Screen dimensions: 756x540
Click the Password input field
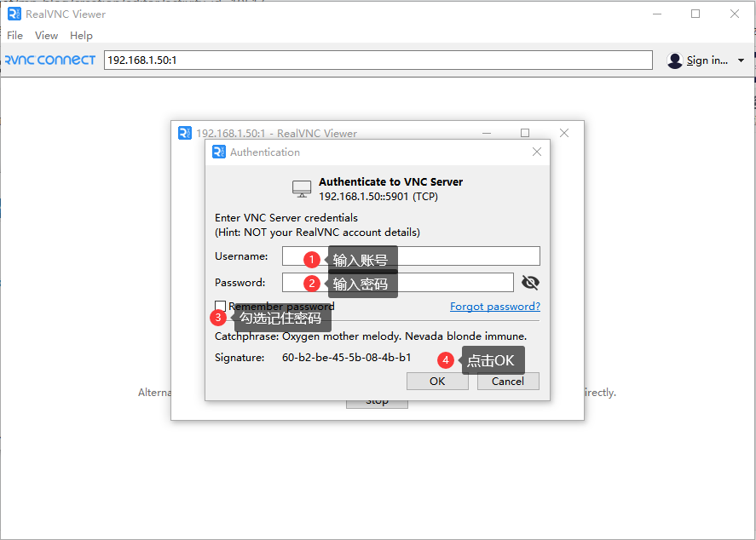398,282
